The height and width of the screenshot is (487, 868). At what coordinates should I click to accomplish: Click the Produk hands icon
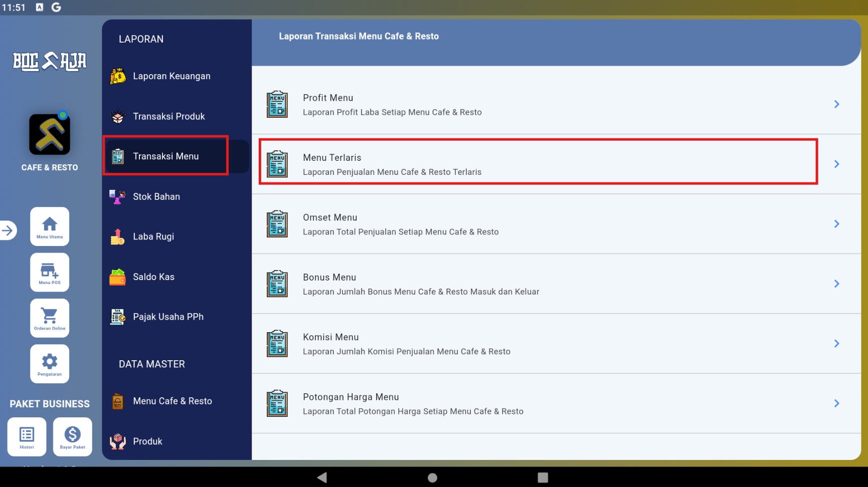click(118, 441)
